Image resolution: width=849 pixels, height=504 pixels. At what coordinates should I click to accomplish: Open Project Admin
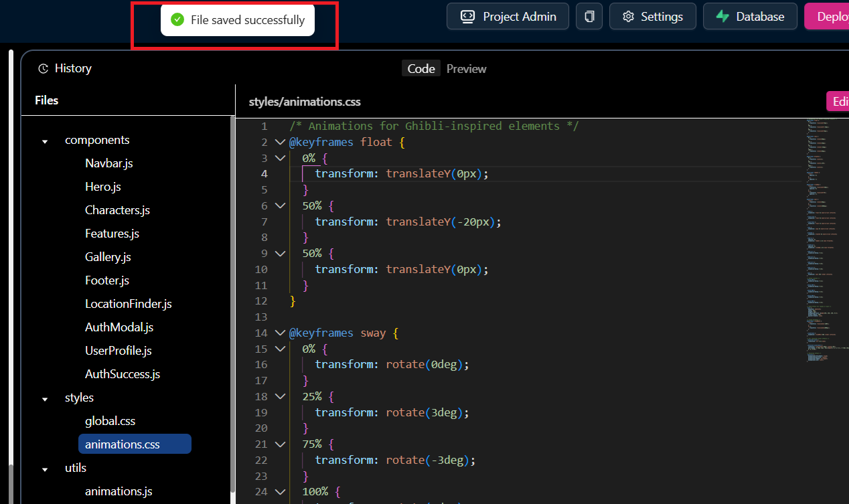508,17
